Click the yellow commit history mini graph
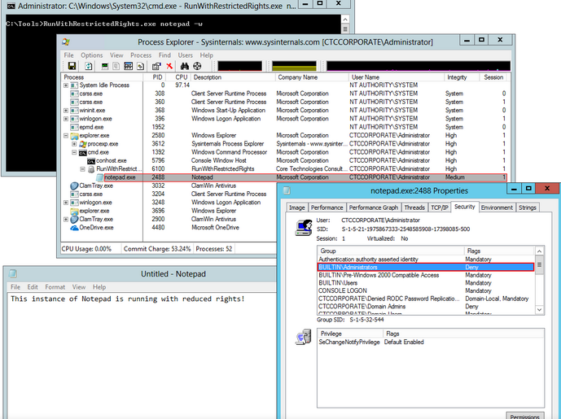This screenshot has height=419, width=561. pyautogui.click(x=294, y=66)
